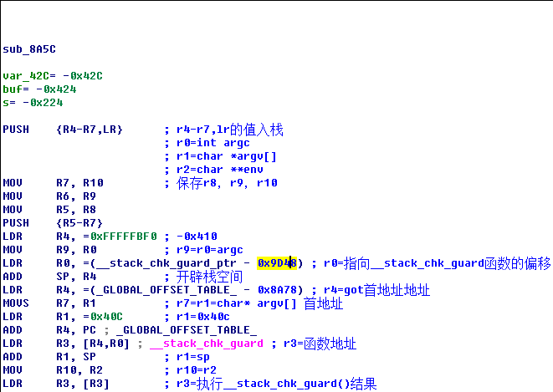Click the -0x410 comment
This screenshot has height=392, width=553.
pyautogui.click(x=197, y=237)
